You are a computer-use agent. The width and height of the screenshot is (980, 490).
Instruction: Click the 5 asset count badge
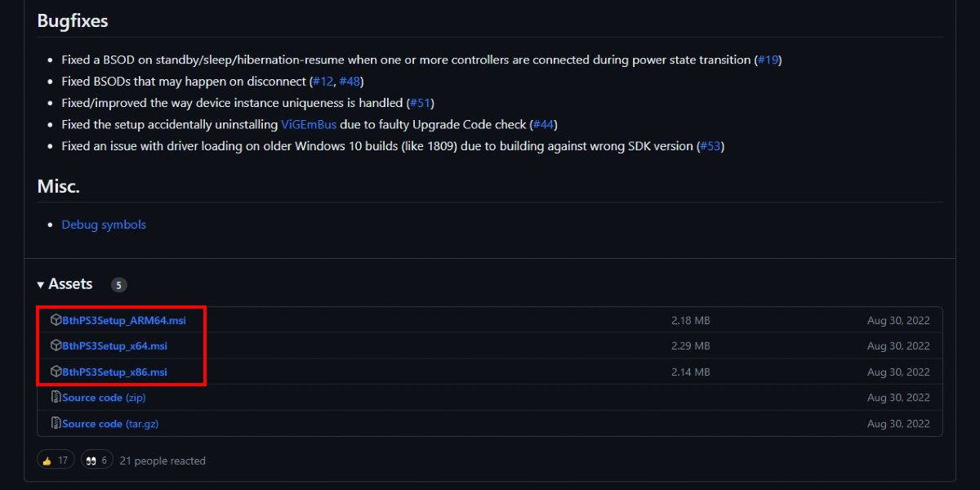coord(118,284)
